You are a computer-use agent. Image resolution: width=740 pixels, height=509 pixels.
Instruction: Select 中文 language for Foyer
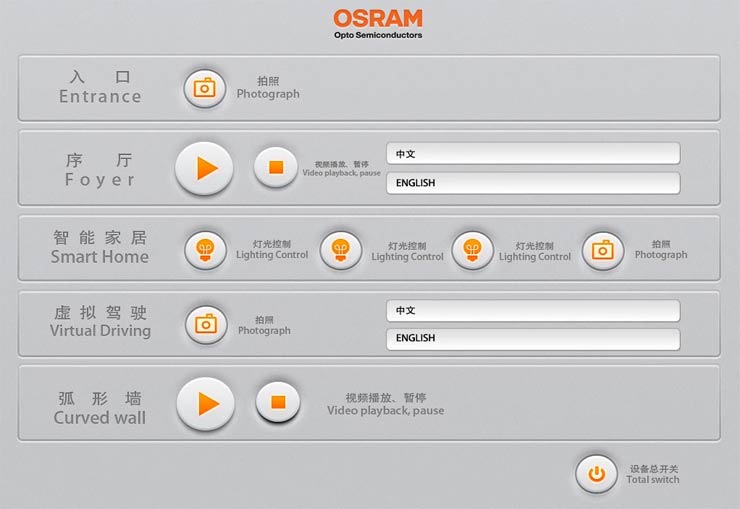coord(532,154)
